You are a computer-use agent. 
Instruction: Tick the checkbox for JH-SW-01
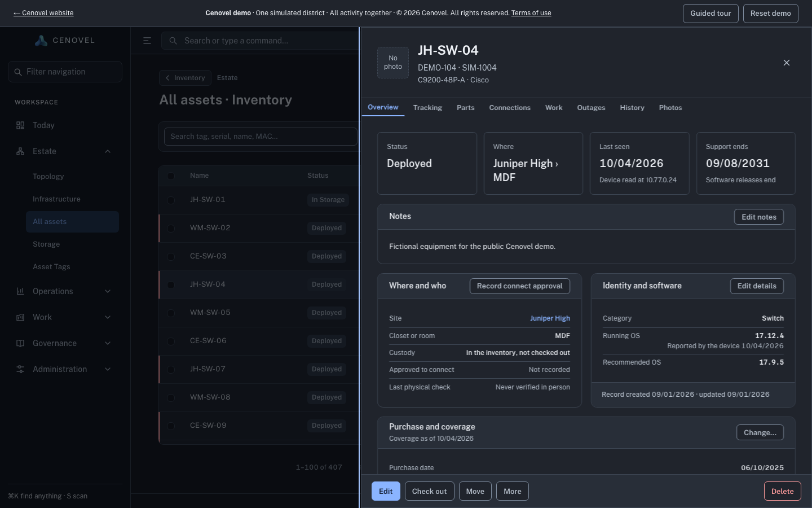[171, 200]
